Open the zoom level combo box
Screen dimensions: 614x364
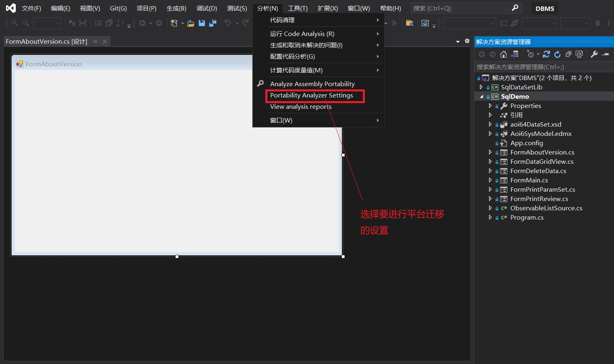(47, 23)
